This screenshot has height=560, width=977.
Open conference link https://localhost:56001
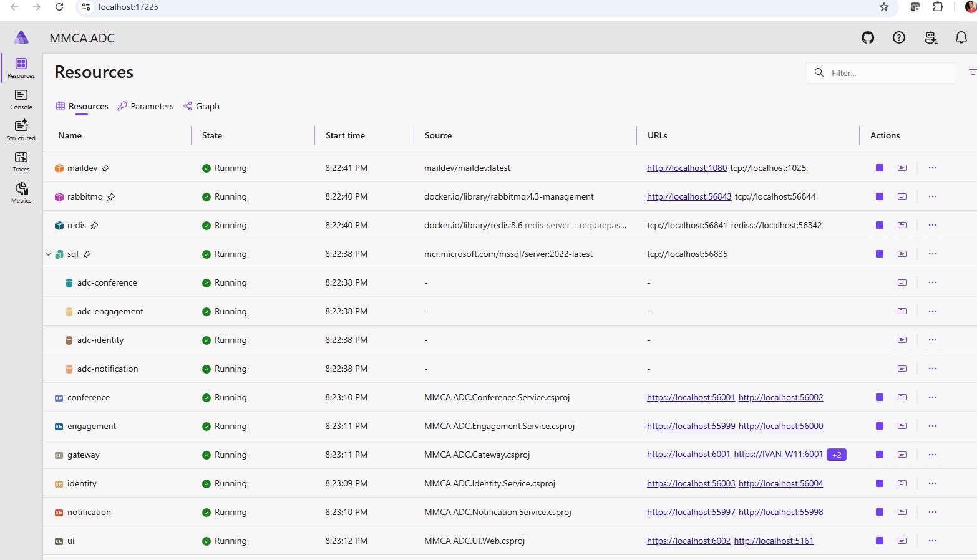[x=691, y=397]
